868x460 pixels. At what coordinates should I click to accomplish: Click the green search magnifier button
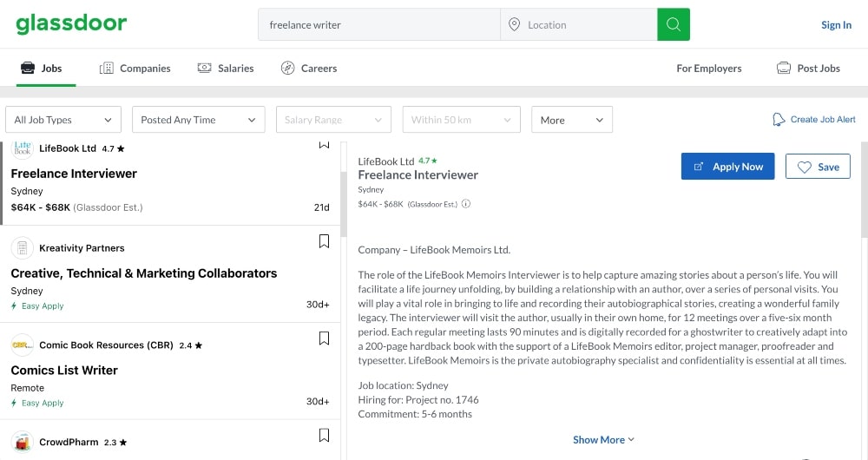(x=674, y=24)
